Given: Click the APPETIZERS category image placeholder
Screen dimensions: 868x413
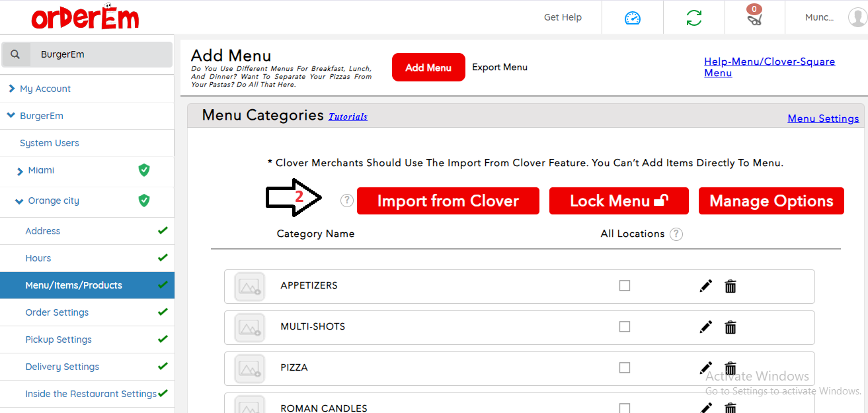Looking at the screenshot, I should [x=249, y=287].
